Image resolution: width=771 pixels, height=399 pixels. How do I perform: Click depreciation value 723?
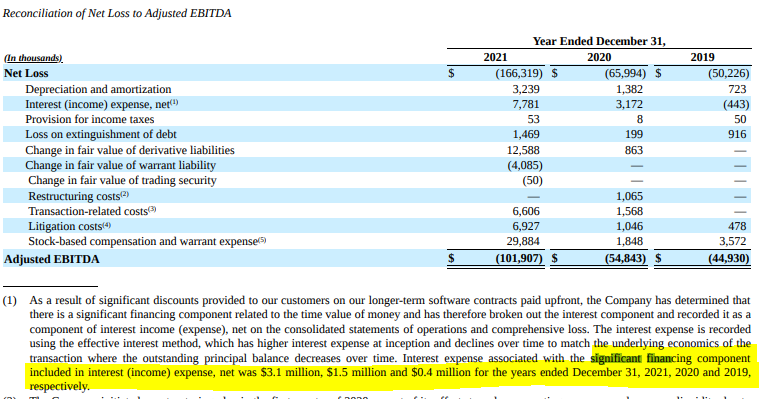click(x=738, y=89)
